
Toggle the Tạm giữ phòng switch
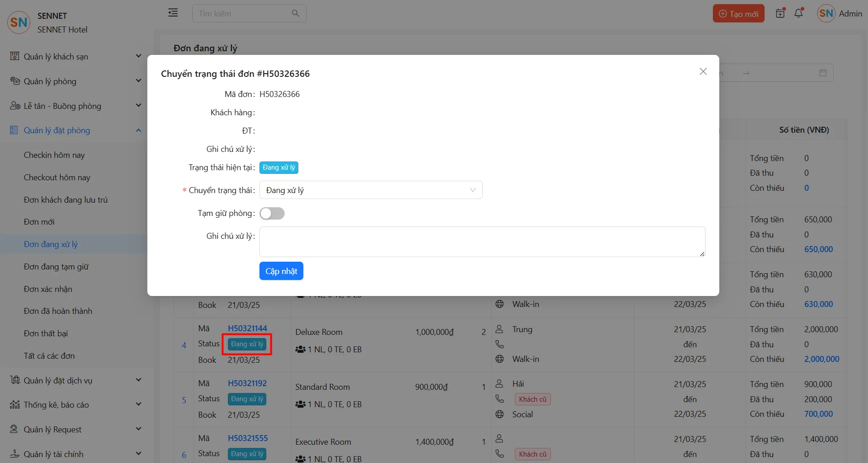[272, 213]
